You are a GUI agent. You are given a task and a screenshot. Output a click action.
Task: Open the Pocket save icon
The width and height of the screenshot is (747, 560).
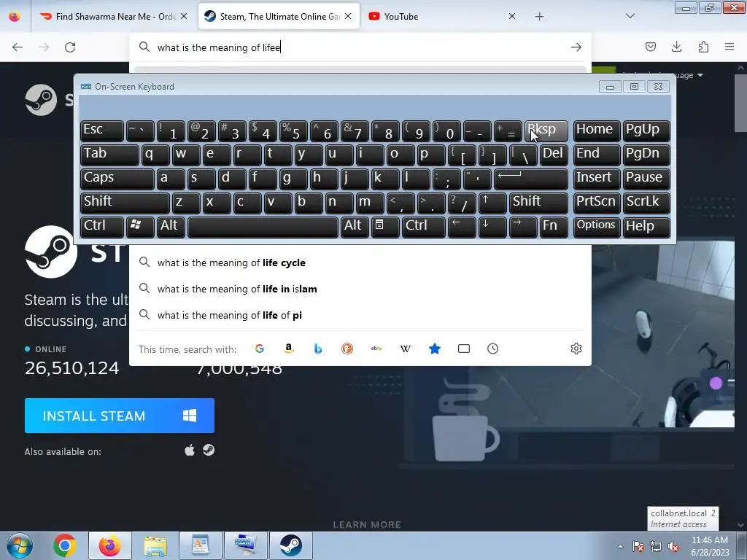point(650,47)
